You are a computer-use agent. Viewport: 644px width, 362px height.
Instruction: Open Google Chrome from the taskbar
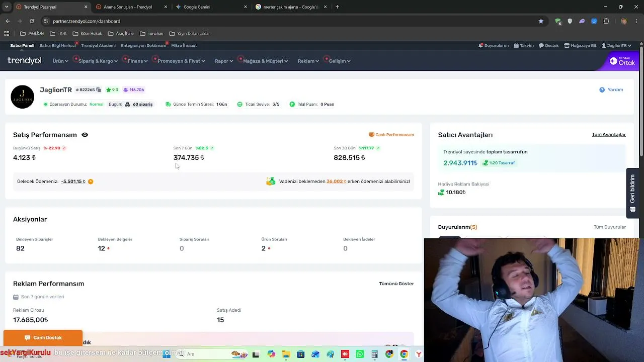click(404, 354)
